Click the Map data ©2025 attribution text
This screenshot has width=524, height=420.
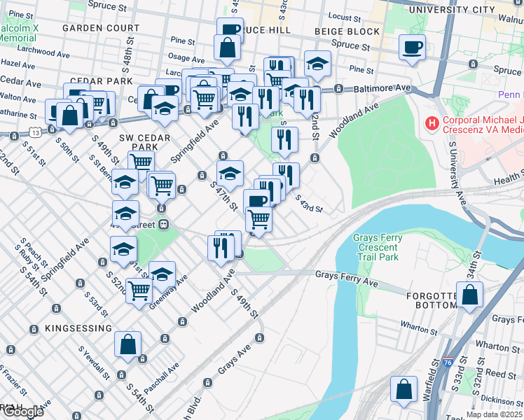click(x=495, y=415)
